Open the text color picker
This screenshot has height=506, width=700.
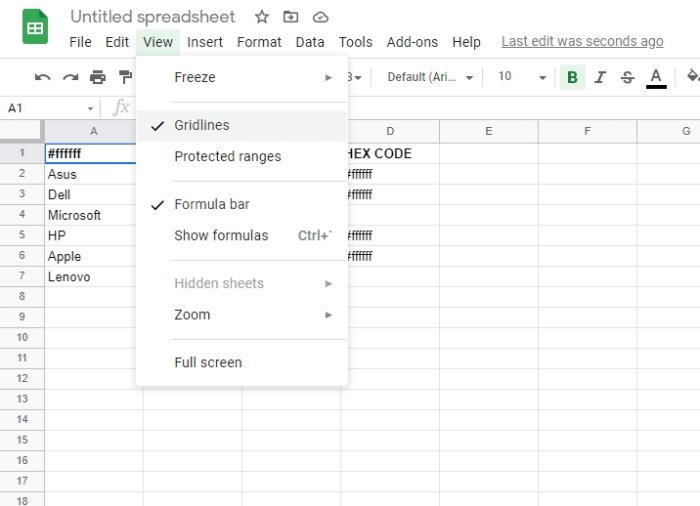coord(656,77)
